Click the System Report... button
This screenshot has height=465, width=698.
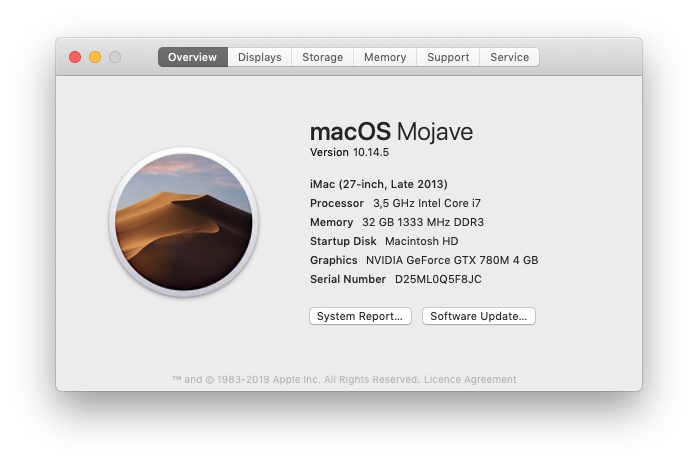360,316
